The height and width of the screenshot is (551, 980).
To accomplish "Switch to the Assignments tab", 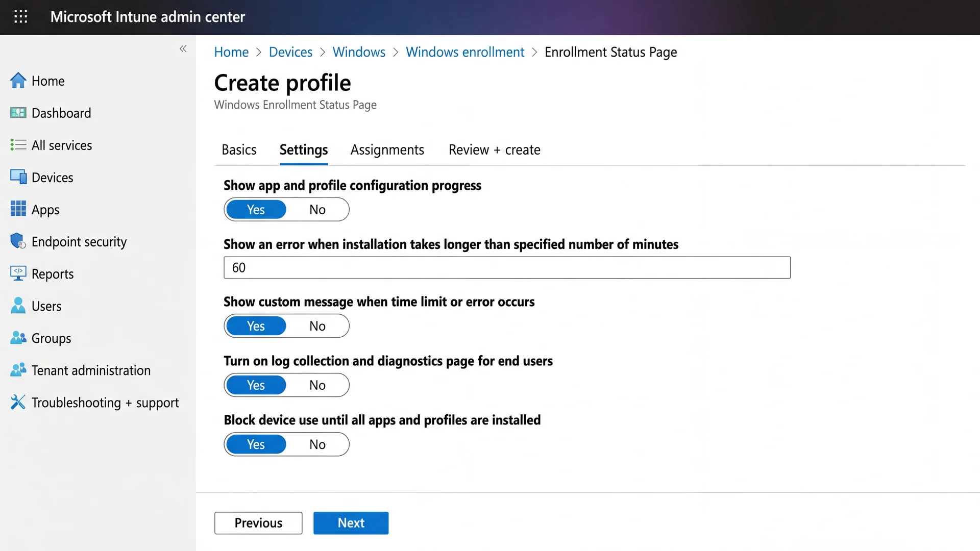I will tap(387, 149).
